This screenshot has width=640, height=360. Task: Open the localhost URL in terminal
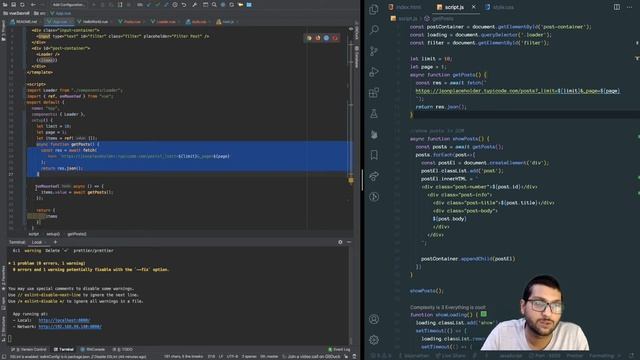pyautogui.click(x=64, y=320)
